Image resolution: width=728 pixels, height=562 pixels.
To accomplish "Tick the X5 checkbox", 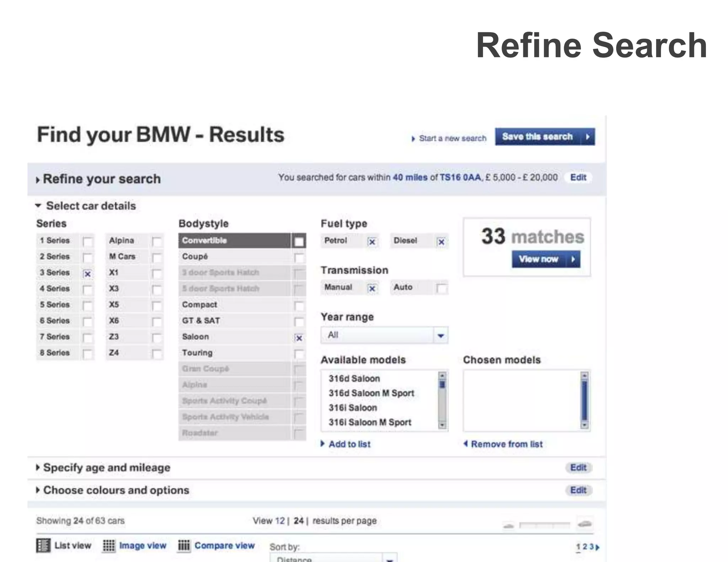I will point(157,306).
